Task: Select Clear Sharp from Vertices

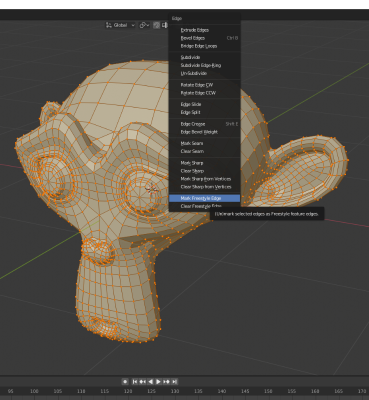Action: [x=205, y=187]
